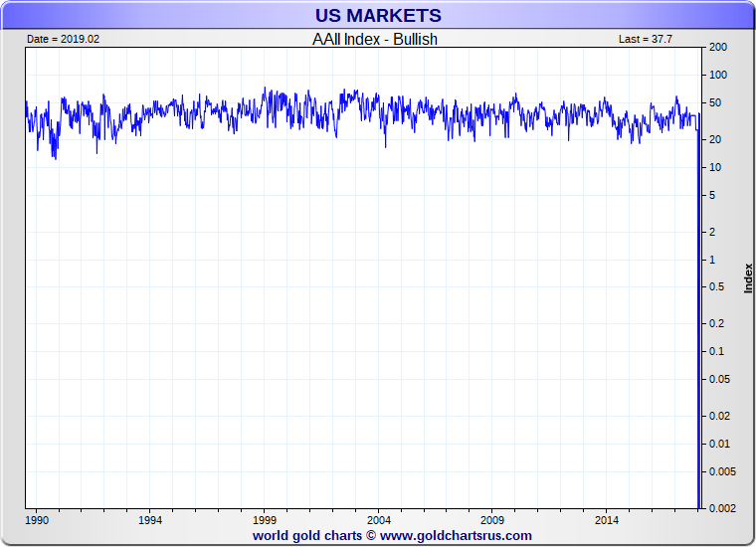Click the vertical blue spike at chart's right

(x=699, y=318)
